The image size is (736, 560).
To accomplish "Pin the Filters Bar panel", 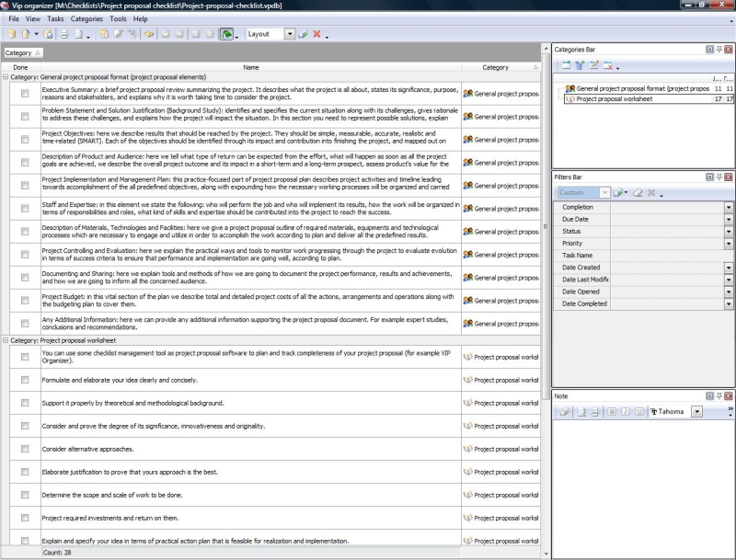I will (x=718, y=177).
